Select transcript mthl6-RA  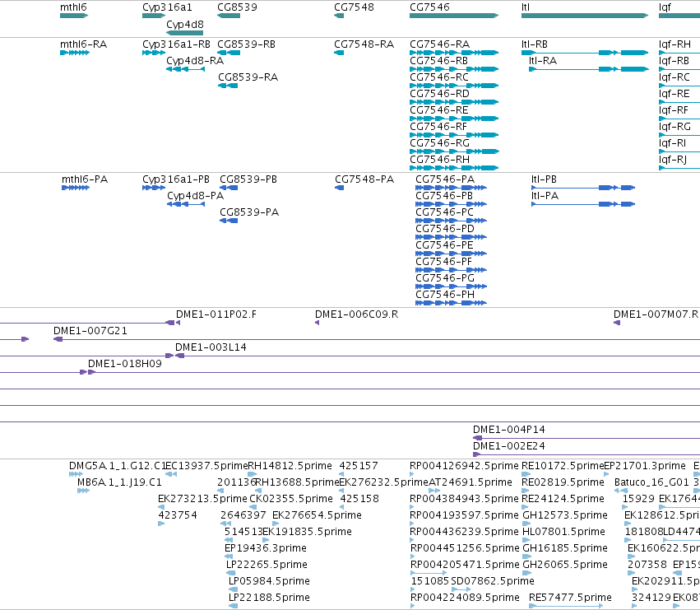pos(83,44)
